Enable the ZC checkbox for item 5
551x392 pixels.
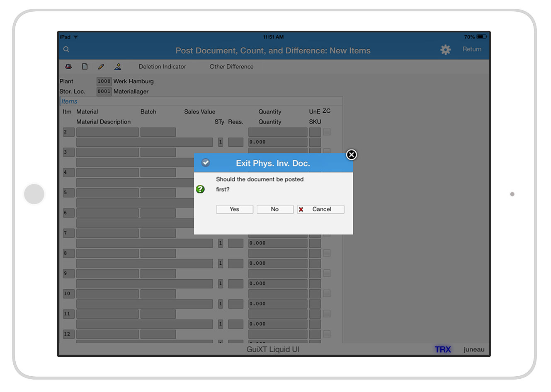[x=327, y=192]
